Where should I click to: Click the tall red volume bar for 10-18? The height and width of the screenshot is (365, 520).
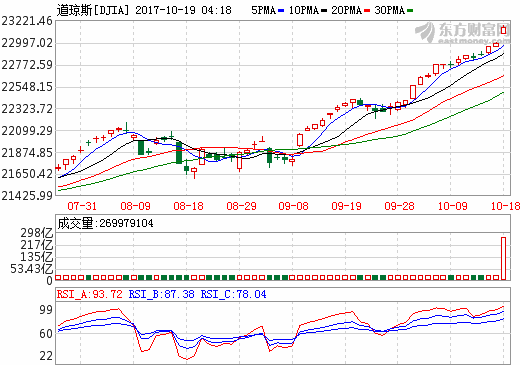pos(503,259)
